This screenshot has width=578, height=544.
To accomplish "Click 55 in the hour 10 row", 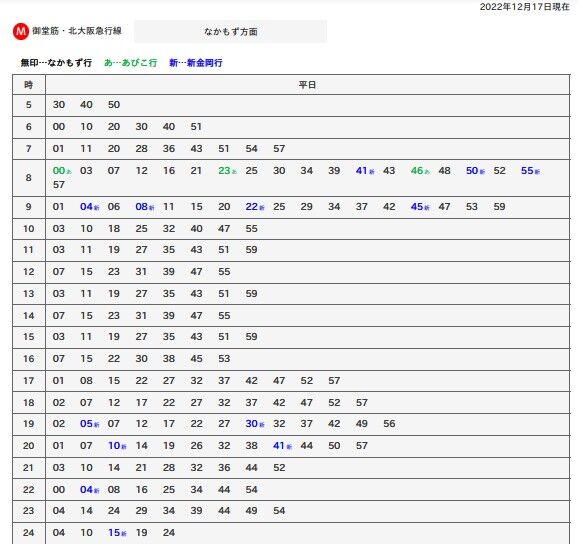I will coord(251,229).
